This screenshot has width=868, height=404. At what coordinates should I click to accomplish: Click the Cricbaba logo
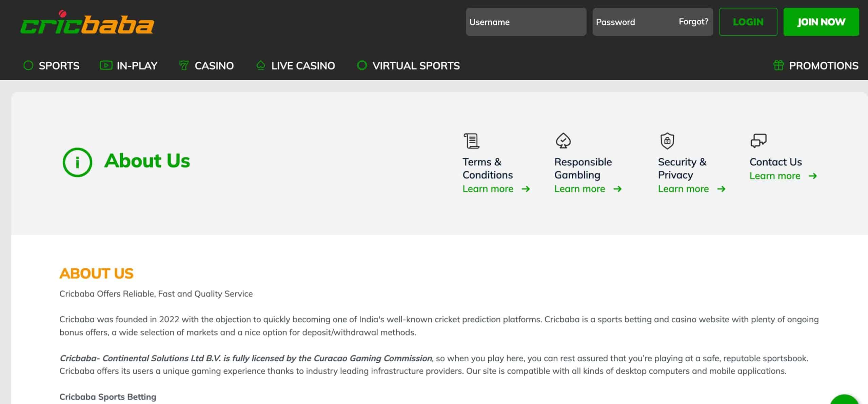click(87, 22)
